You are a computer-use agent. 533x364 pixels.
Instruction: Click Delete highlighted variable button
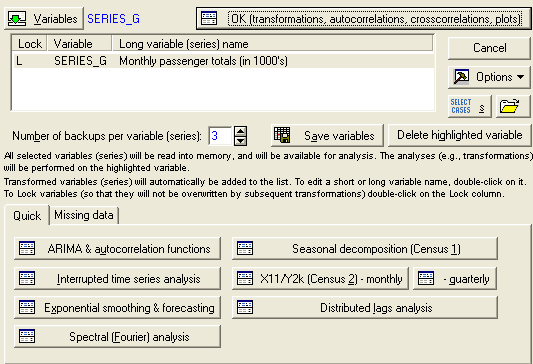pos(460,135)
